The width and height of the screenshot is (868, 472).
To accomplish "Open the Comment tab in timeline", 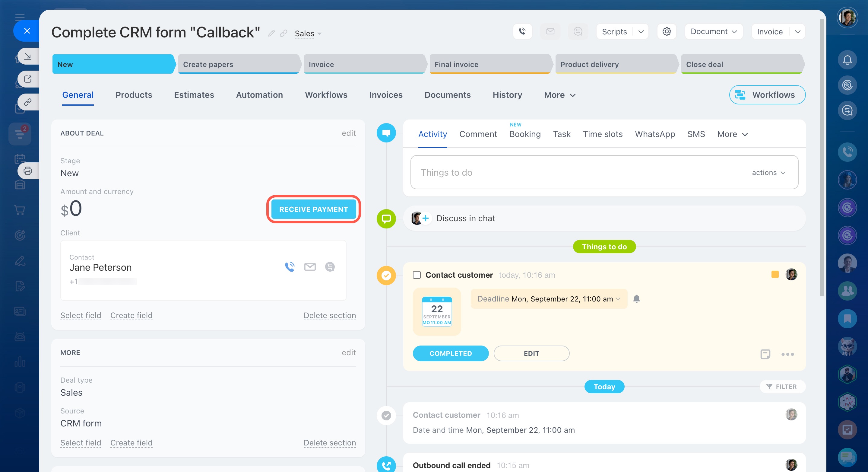I will tap(478, 134).
